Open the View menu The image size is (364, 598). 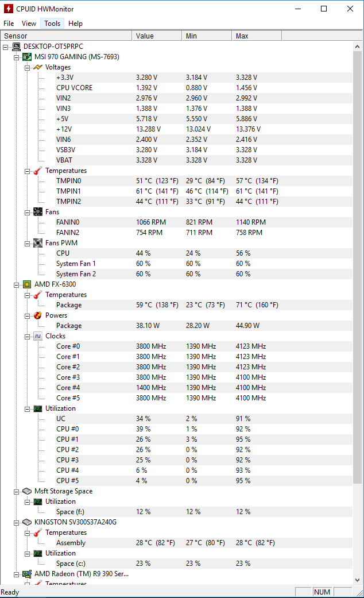(29, 23)
